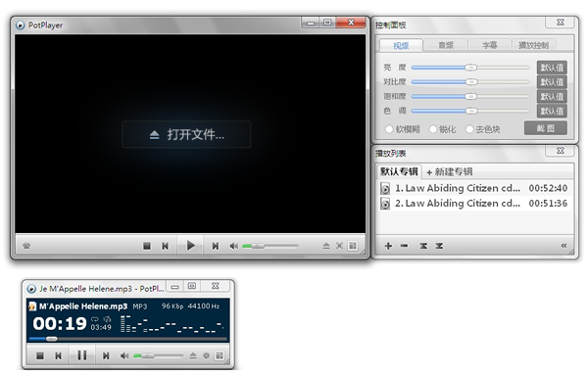Add item with the playlist plus icon
The image size is (588, 377).
click(x=388, y=246)
